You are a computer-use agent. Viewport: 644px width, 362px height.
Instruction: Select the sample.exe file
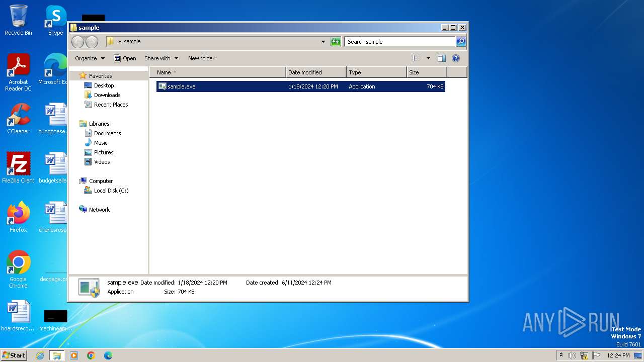click(x=301, y=86)
